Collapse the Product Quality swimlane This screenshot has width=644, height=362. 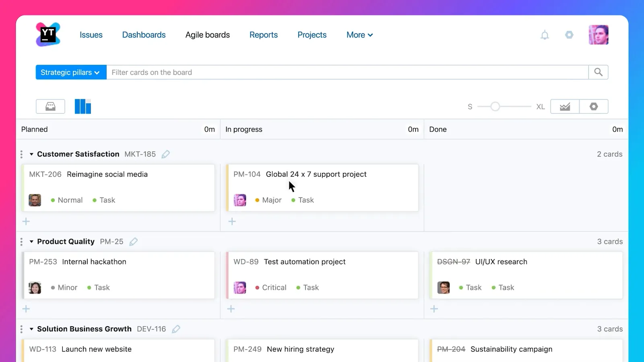(x=31, y=242)
